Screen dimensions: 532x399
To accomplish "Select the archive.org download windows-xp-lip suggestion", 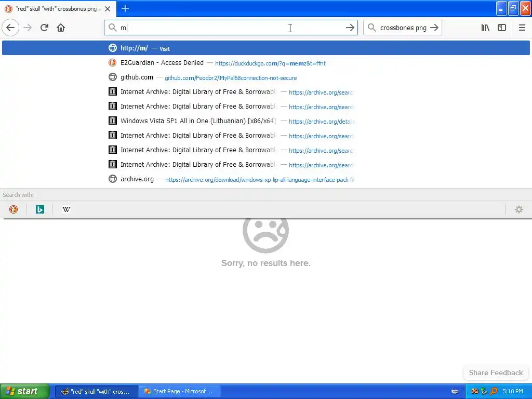I will pyautogui.click(x=265, y=179).
